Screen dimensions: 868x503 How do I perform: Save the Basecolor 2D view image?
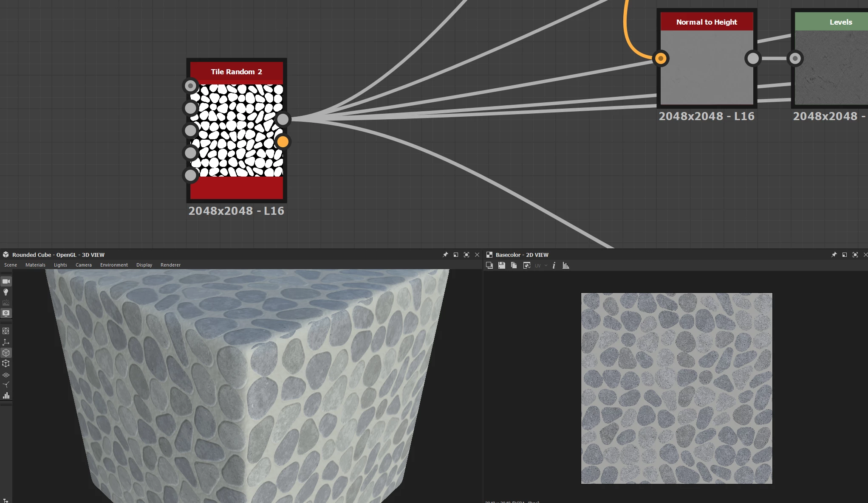click(x=502, y=265)
